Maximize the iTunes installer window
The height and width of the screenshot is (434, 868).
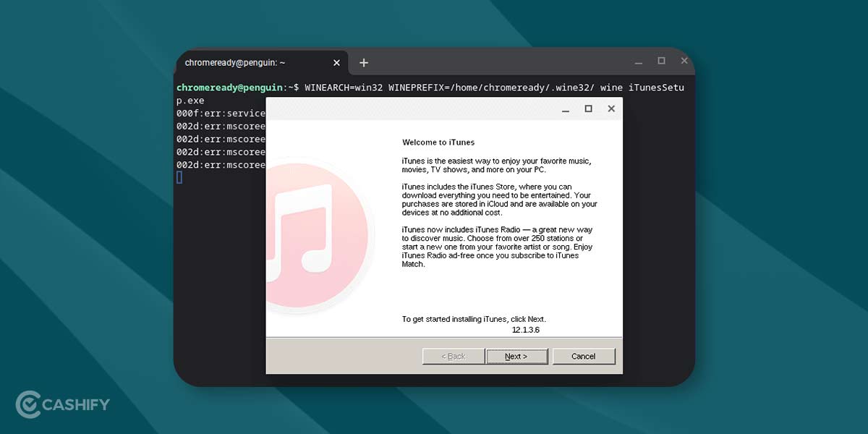tap(587, 109)
